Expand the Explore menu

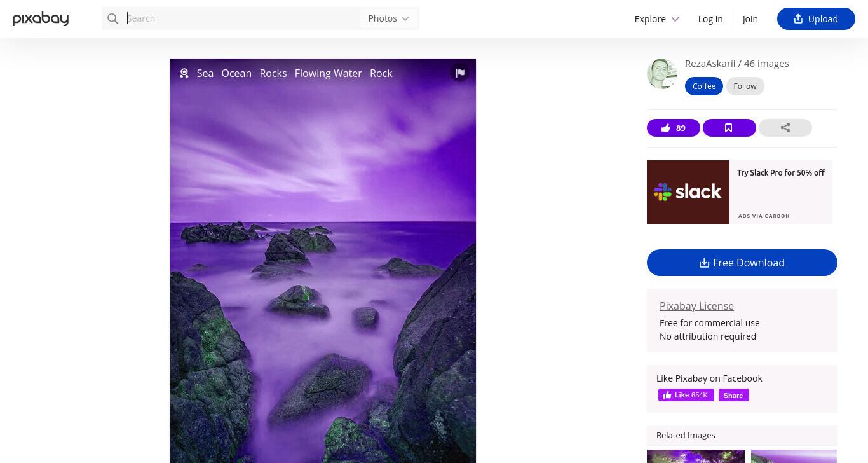click(x=657, y=18)
